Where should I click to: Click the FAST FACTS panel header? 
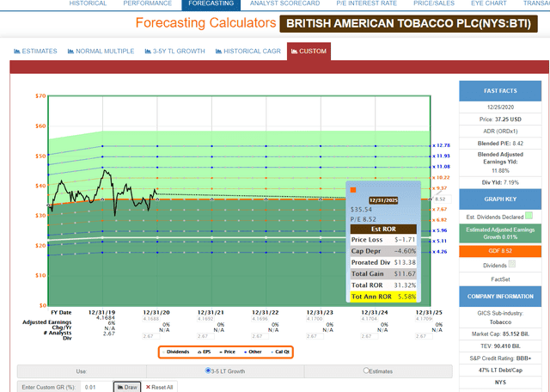click(500, 91)
